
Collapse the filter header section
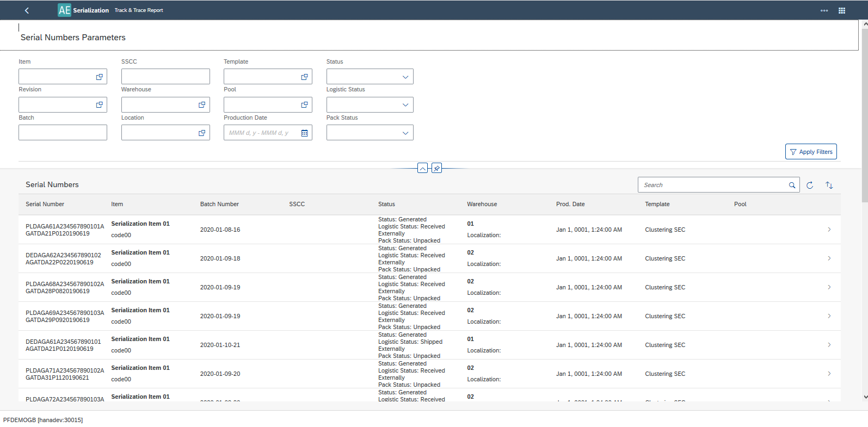(x=422, y=168)
